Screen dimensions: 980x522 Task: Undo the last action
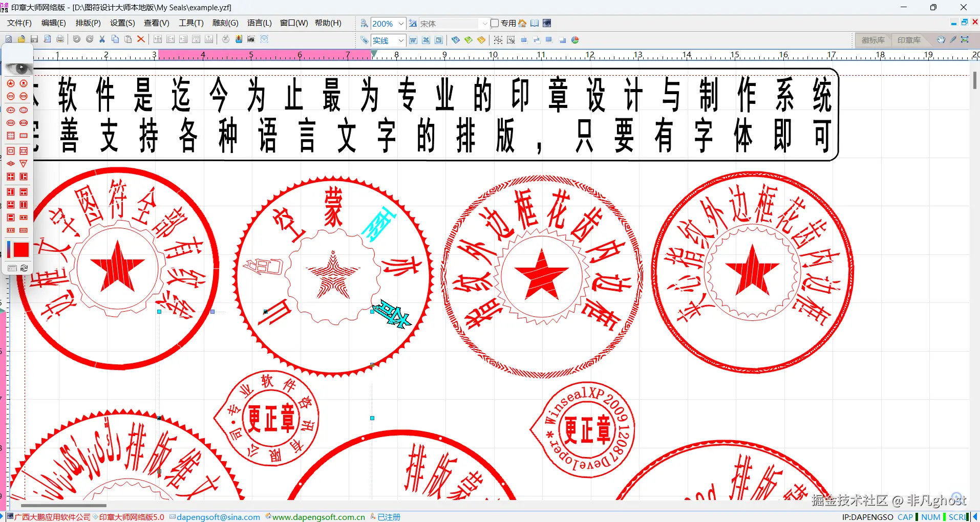click(77, 39)
